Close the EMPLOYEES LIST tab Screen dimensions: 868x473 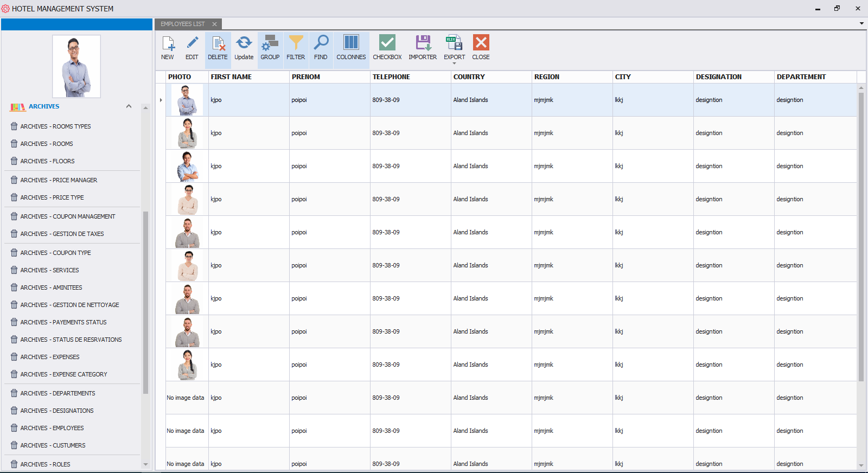coord(214,24)
